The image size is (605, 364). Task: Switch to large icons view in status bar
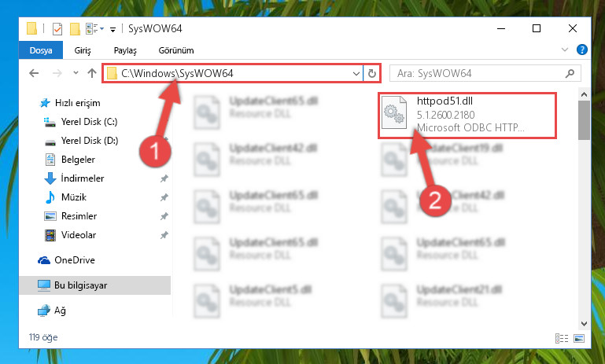point(579,339)
